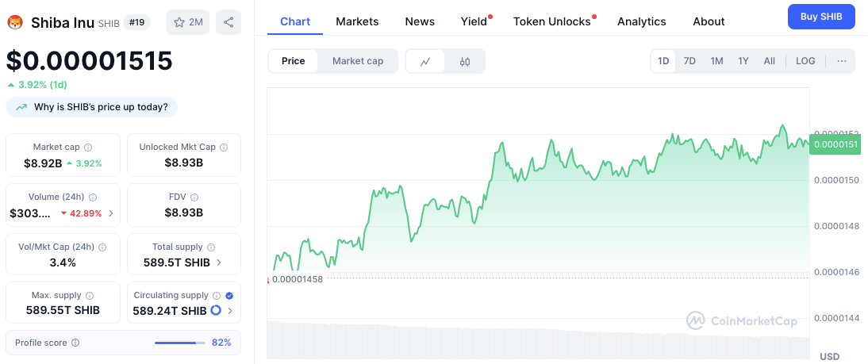Click Profile score info icon

pos(75,343)
